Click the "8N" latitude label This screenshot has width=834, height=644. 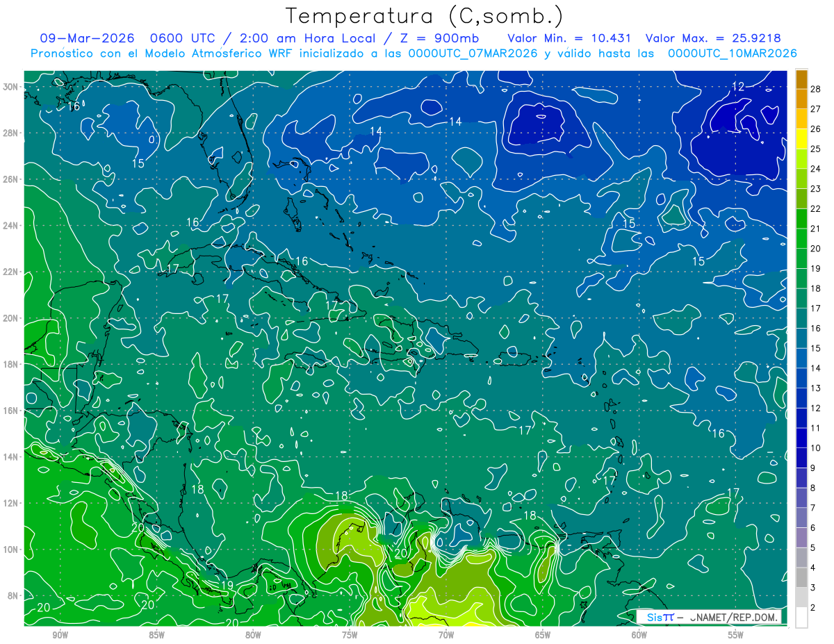(x=13, y=595)
